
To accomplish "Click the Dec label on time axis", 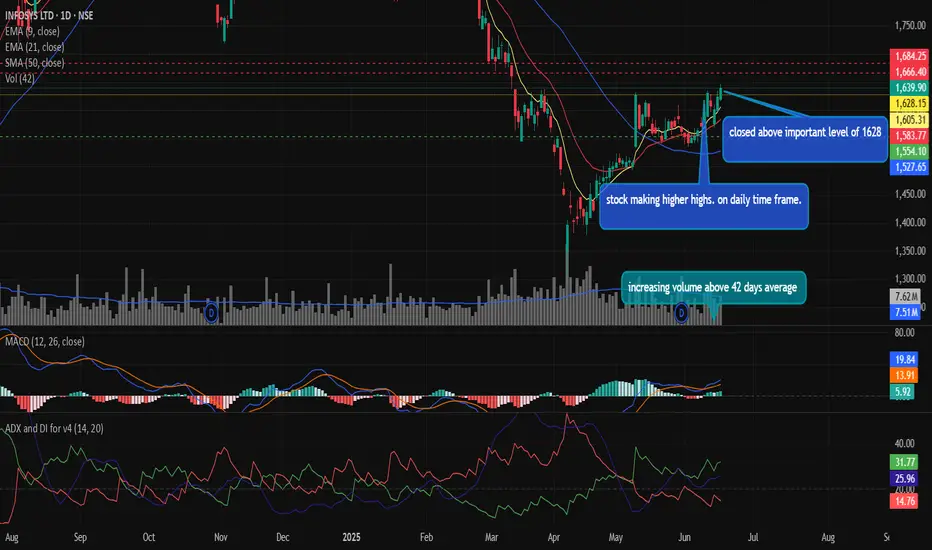I will point(283,537).
